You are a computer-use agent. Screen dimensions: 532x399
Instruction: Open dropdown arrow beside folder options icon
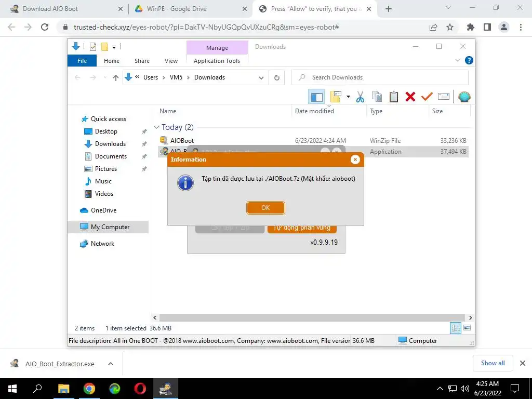click(x=348, y=97)
